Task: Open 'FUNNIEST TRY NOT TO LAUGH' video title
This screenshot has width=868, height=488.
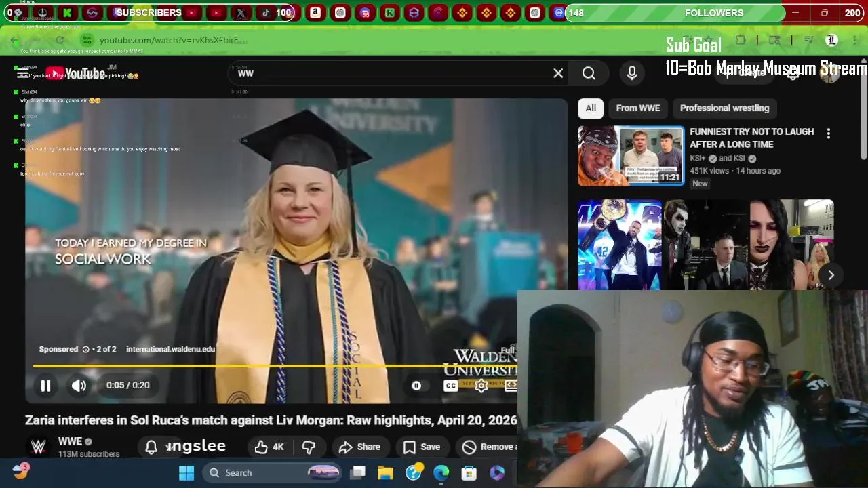Action: [x=751, y=138]
